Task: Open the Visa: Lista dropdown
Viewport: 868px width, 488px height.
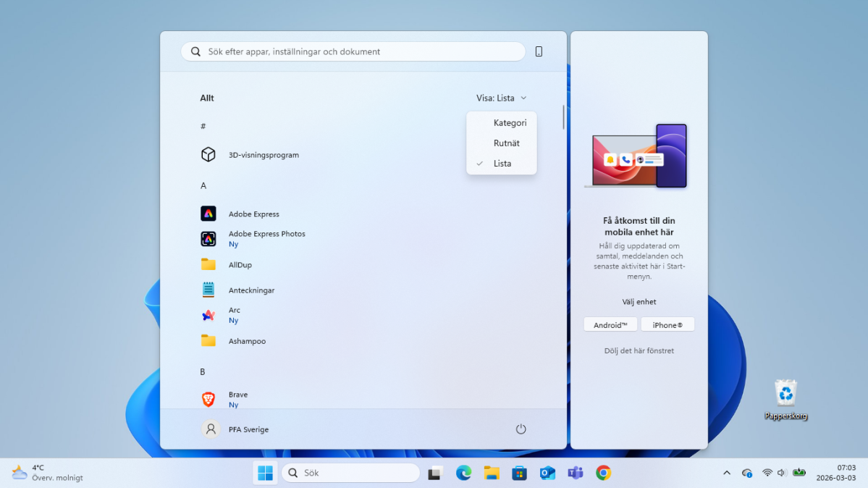Action: [x=501, y=98]
